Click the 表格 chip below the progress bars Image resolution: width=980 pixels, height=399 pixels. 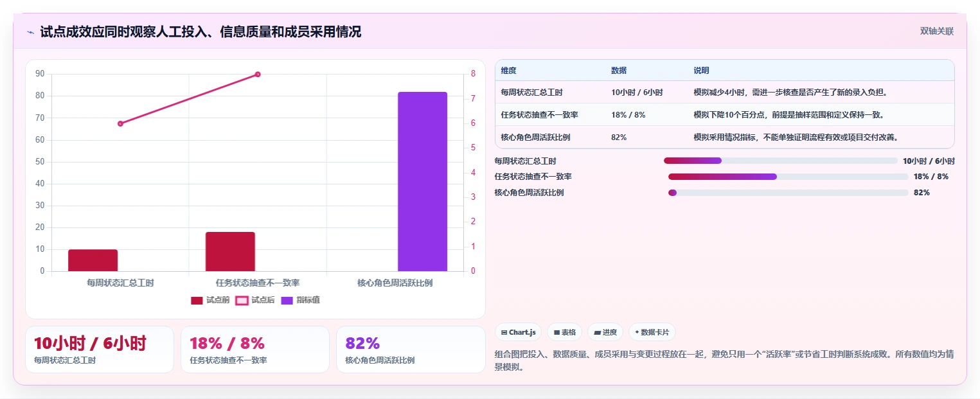(x=564, y=332)
